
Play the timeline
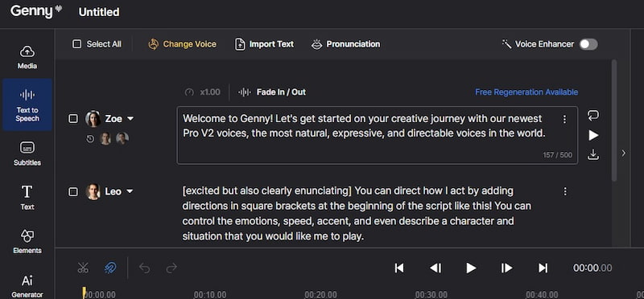coord(471,268)
